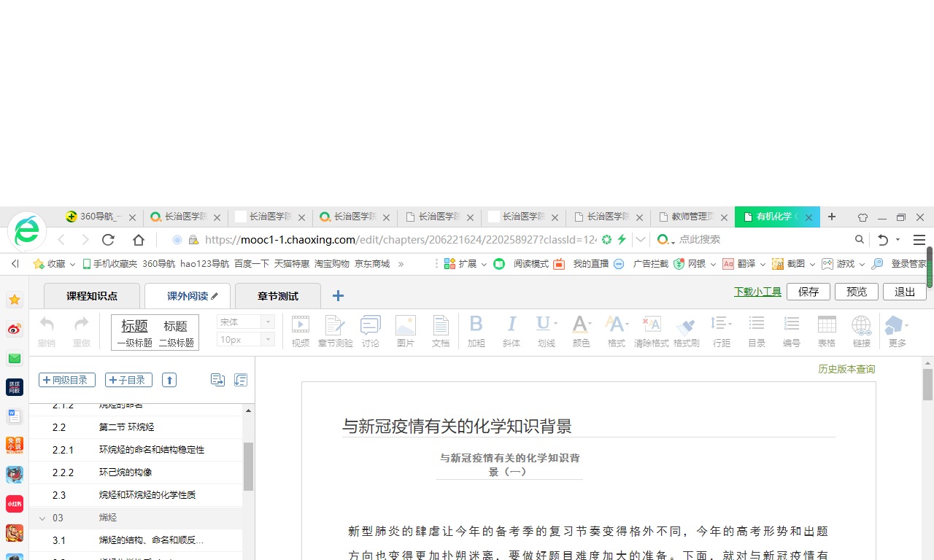Toggle the 编号 numbered list
The width and height of the screenshot is (934, 560).
point(791,331)
